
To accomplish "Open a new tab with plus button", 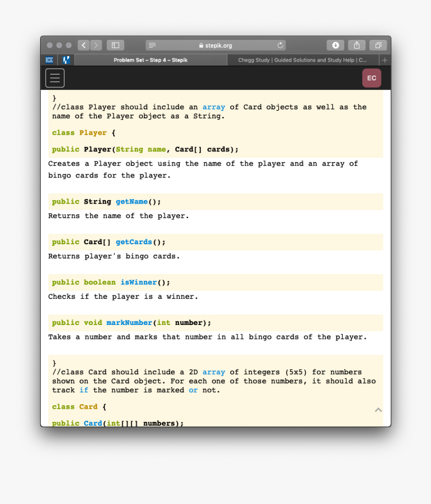I will click(385, 60).
